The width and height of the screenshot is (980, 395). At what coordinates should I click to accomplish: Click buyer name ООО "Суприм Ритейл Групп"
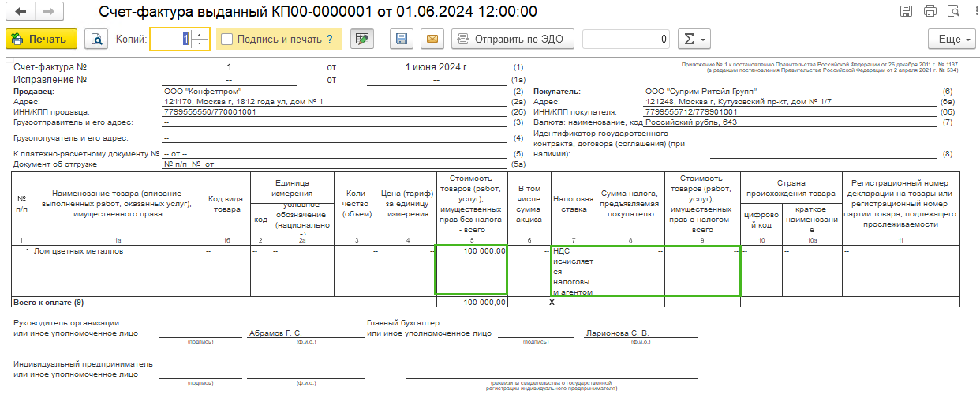point(701,92)
